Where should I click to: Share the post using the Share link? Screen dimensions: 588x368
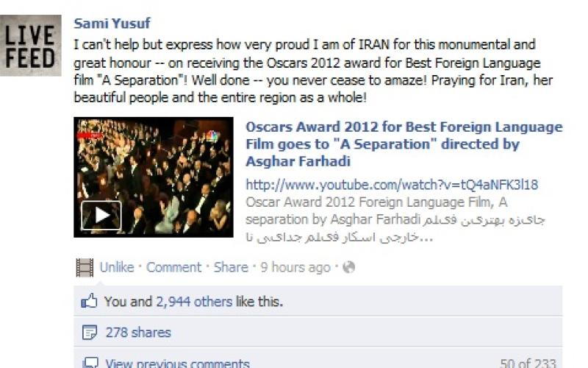(x=231, y=267)
